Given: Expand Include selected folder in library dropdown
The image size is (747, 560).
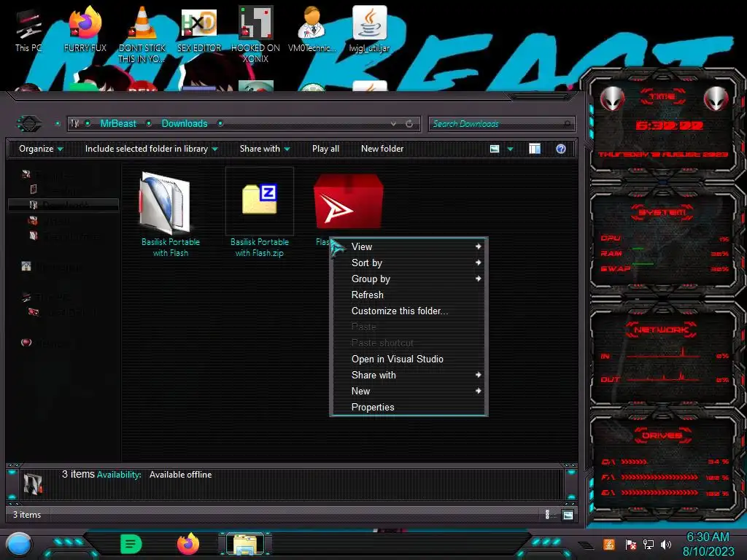Looking at the screenshot, I should click(x=151, y=149).
